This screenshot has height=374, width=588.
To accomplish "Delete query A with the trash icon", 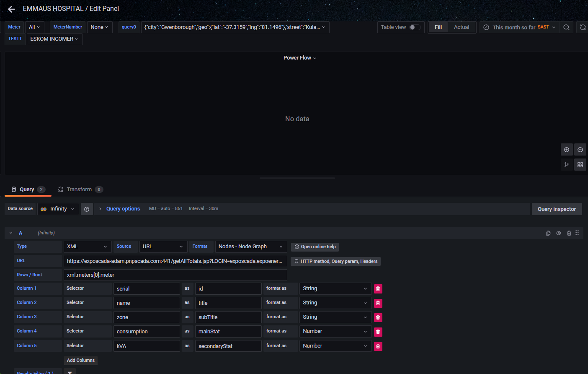I will pyautogui.click(x=569, y=233).
